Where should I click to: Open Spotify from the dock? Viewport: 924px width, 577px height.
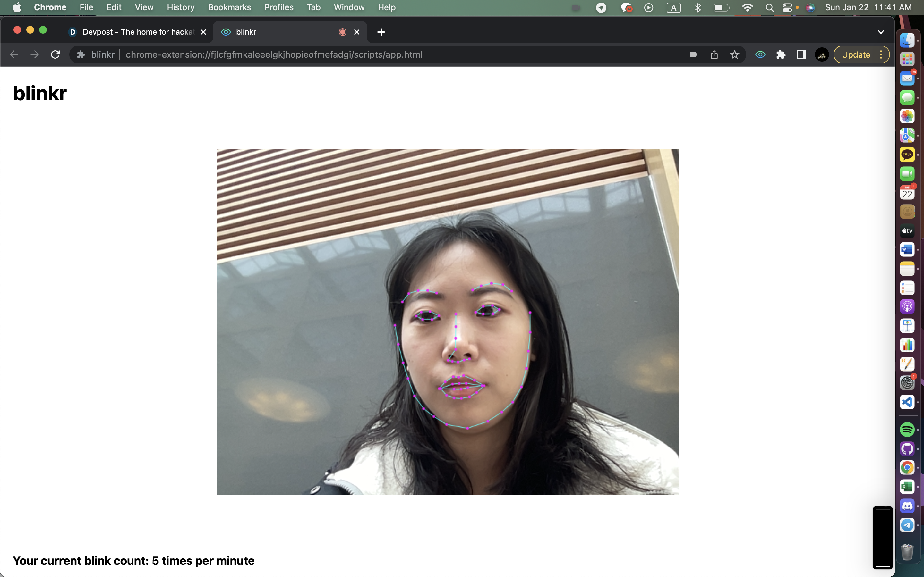click(x=907, y=430)
